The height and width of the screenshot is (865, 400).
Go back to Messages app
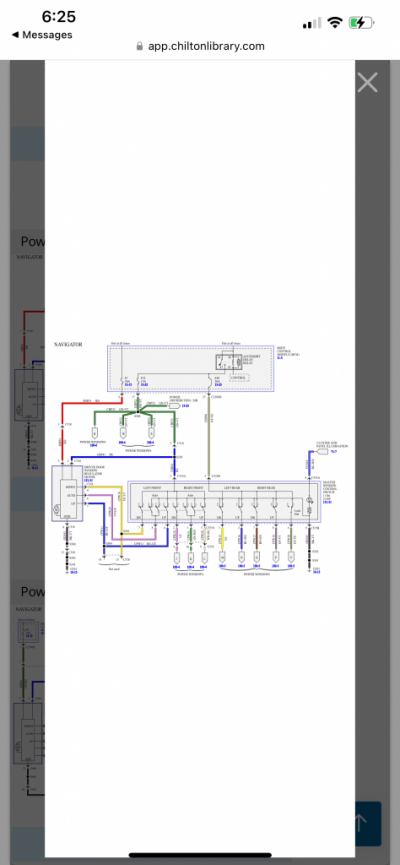(x=42, y=35)
